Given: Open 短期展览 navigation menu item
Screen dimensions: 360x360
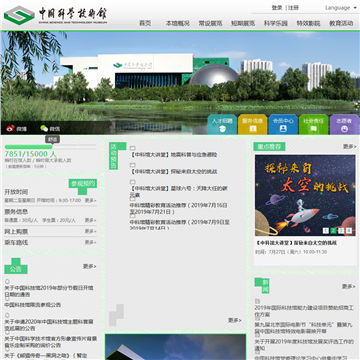Looking at the screenshot, I should 243,23.
